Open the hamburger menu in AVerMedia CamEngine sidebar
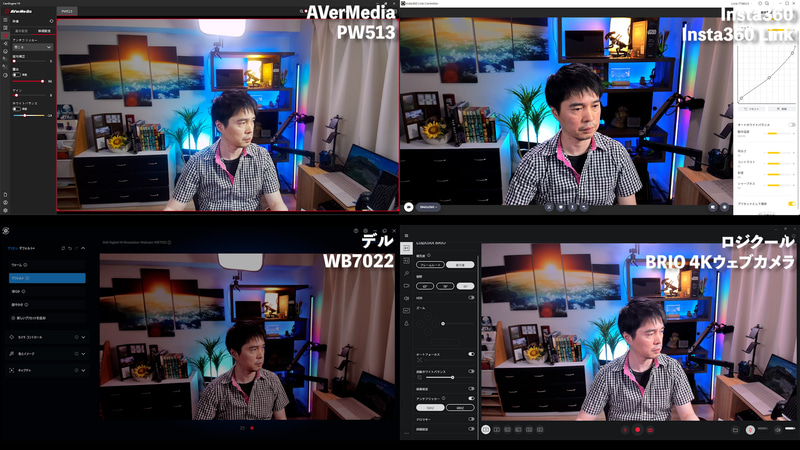Screen dimensions: 800x450 [5, 20]
